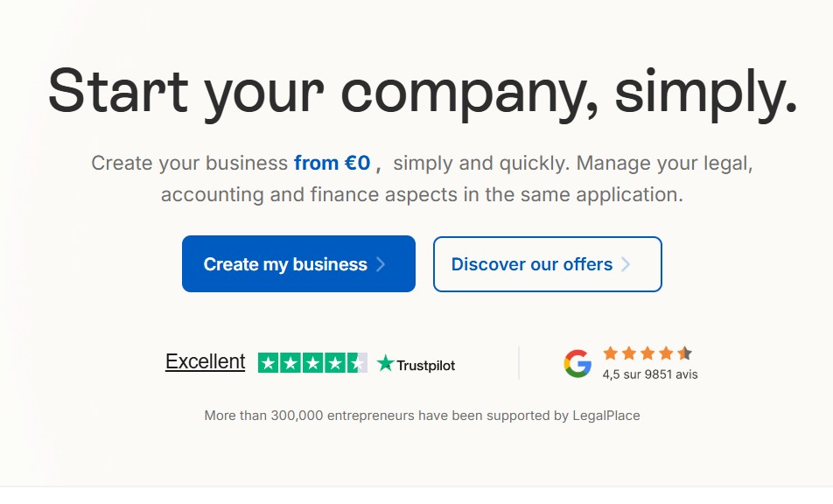This screenshot has height=504, width=833.
Task: Click the fourth orange Google rating star
Action: tap(666, 353)
